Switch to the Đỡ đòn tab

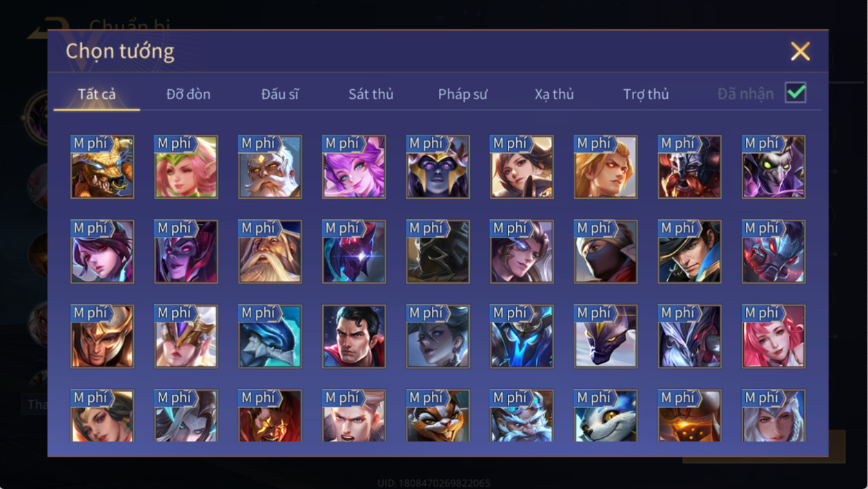coord(188,94)
